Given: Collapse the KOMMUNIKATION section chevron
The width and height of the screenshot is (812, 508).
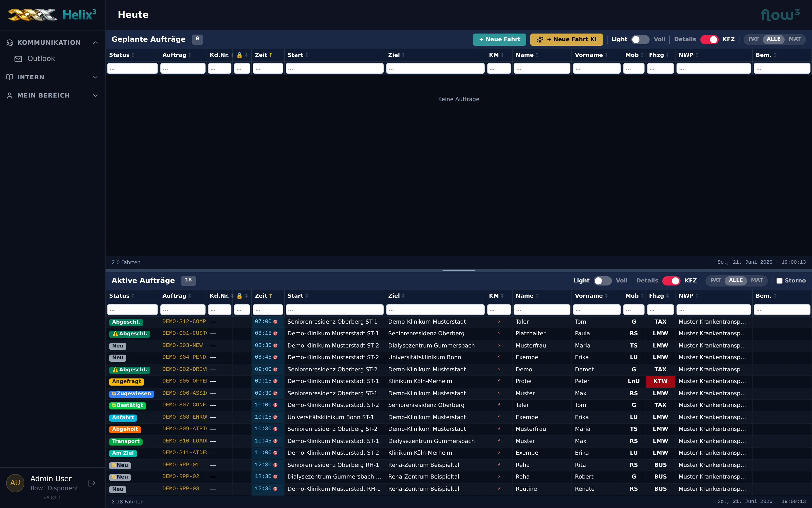Looking at the screenshot, I should 95,43.
